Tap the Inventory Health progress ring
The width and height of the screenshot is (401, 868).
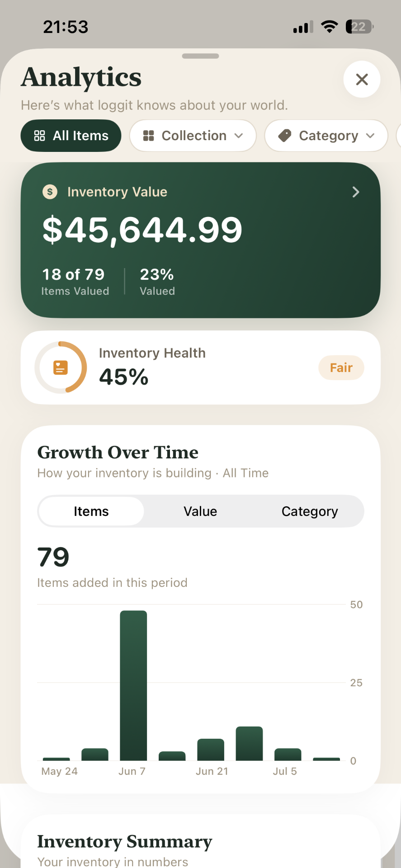pyautogui.click(x=61, y=368)
